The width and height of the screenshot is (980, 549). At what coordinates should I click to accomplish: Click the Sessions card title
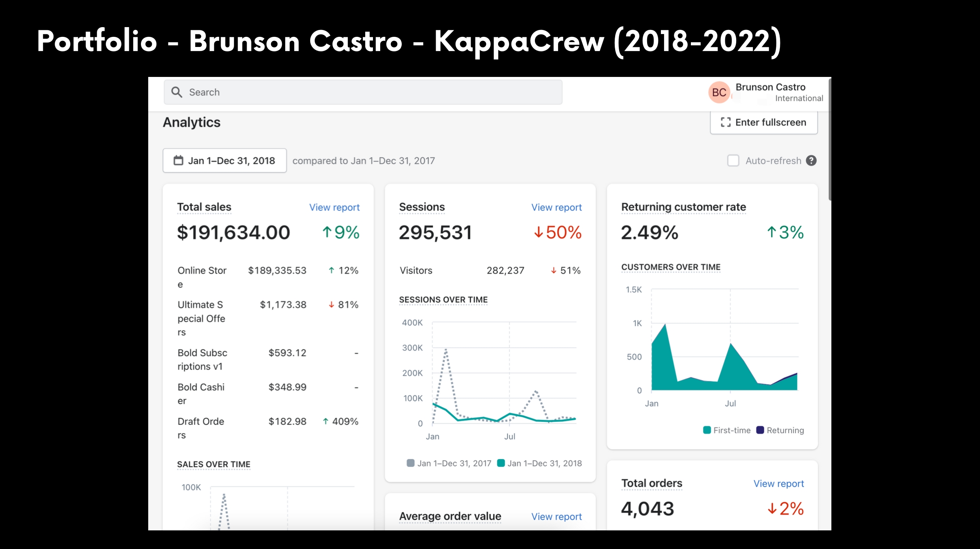tap(422, 207)
